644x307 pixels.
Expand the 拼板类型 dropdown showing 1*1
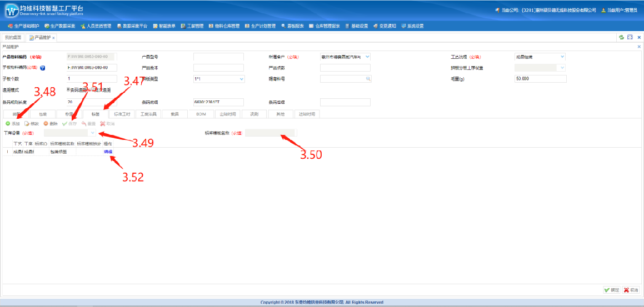point(241,79)
